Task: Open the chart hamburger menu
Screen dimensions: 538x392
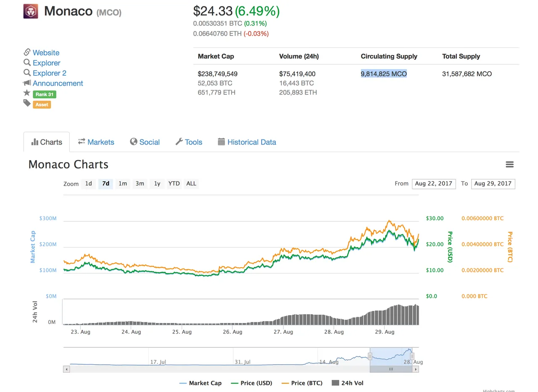Action: pos(509,164)
